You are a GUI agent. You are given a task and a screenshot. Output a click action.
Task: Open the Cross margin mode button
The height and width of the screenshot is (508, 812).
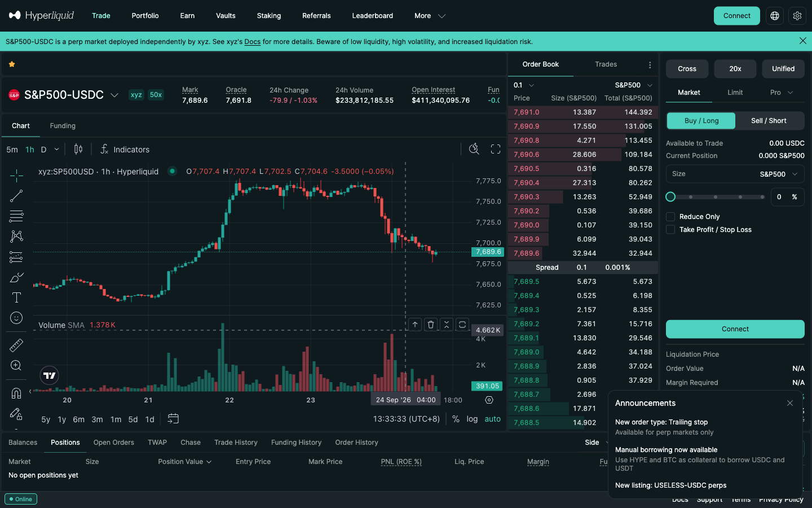coord(687,69)
